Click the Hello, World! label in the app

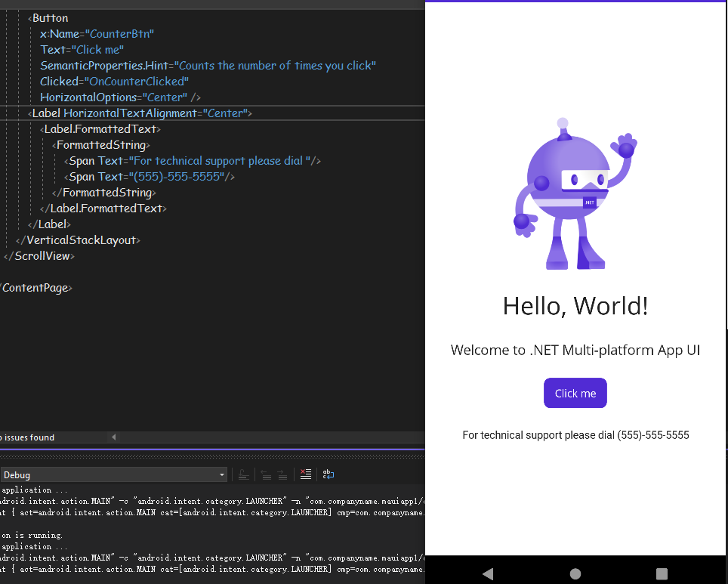tap(575, 306)
